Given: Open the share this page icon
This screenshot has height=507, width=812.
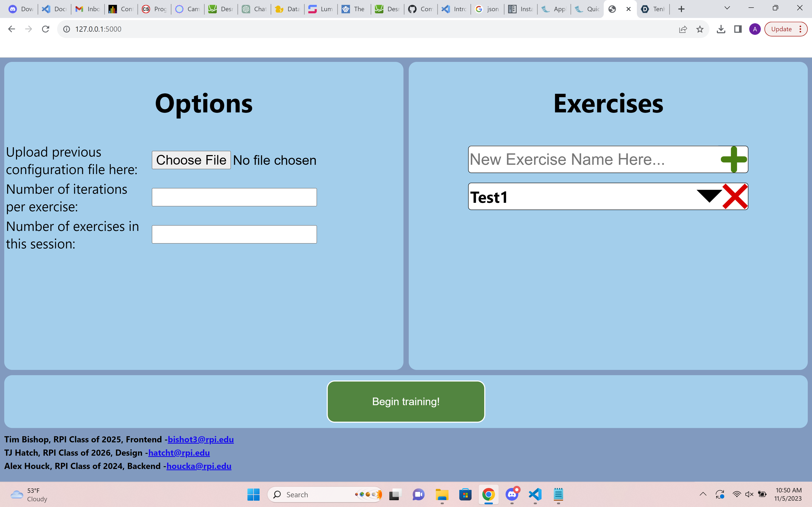Looking at the screenshot, I should [x=683, y=29].
